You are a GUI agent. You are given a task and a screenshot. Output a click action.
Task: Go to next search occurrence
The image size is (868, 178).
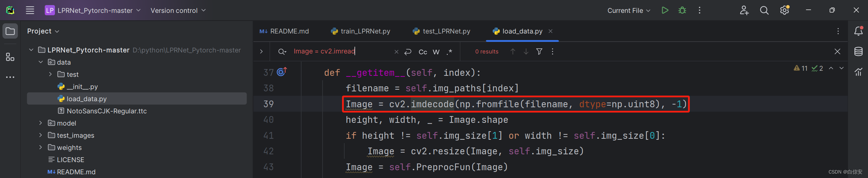[x=526, y=51]
